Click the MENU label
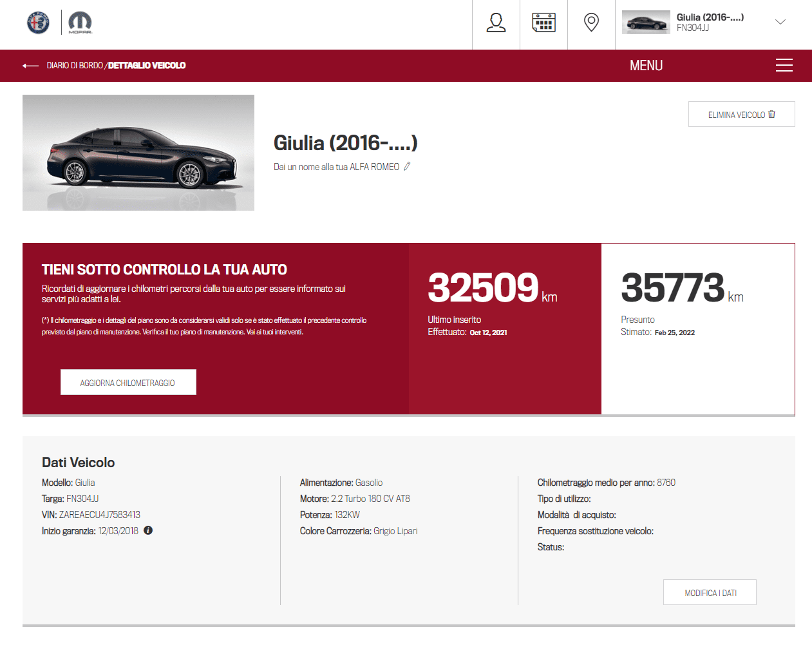Screen dimensions: 812x645 pos(646,66)
